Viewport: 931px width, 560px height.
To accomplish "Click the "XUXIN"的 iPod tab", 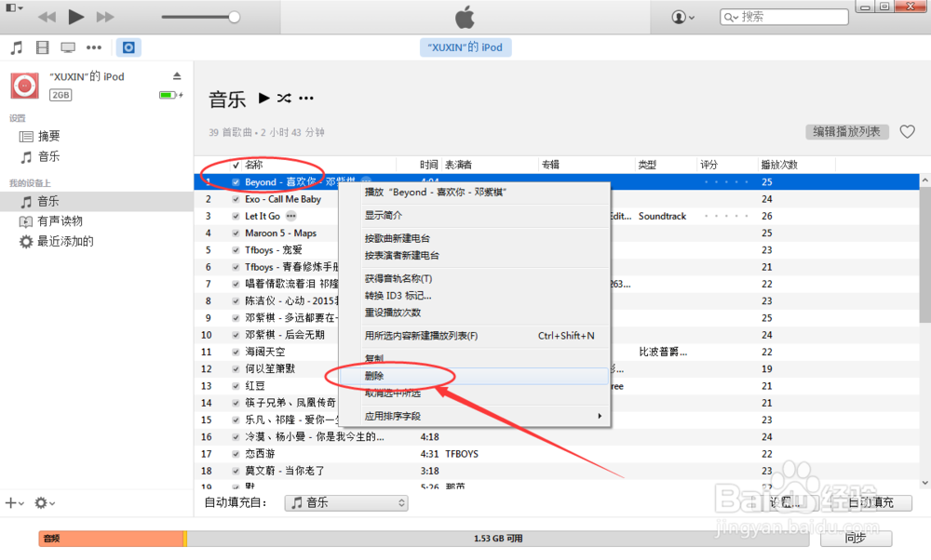I will [465, 47].
